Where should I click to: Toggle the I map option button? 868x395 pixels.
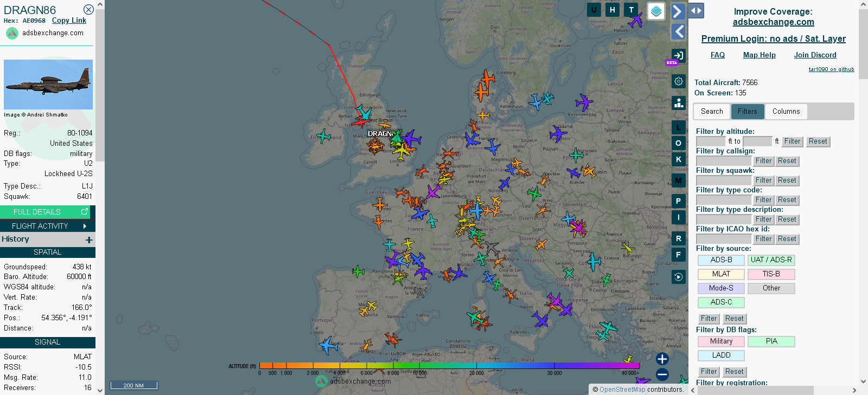click(x=679, y=217)
